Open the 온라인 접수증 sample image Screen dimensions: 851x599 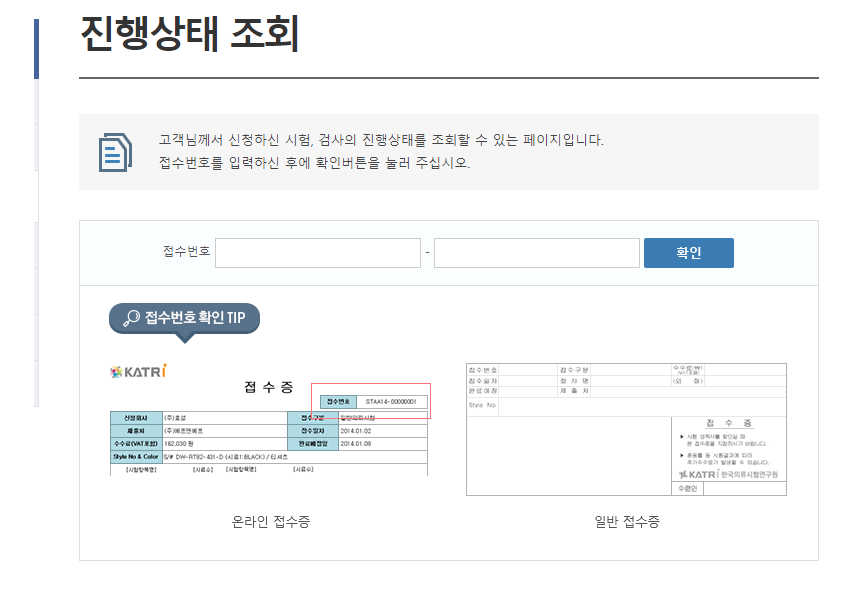pos(270,420)
